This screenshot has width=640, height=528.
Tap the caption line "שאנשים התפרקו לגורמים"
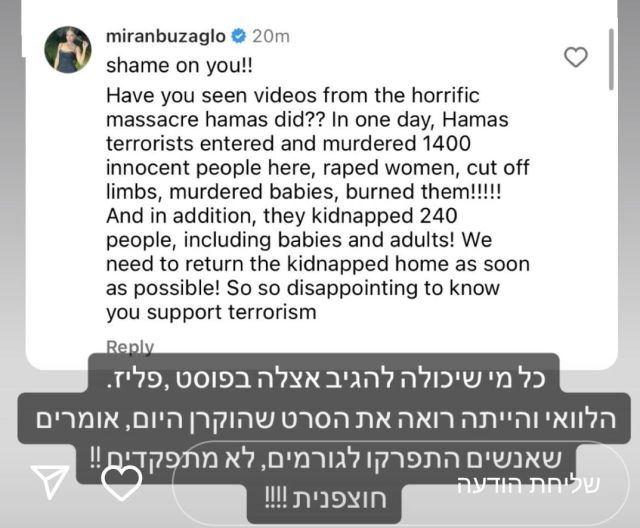pyautogui.click(x=326, y=459)
